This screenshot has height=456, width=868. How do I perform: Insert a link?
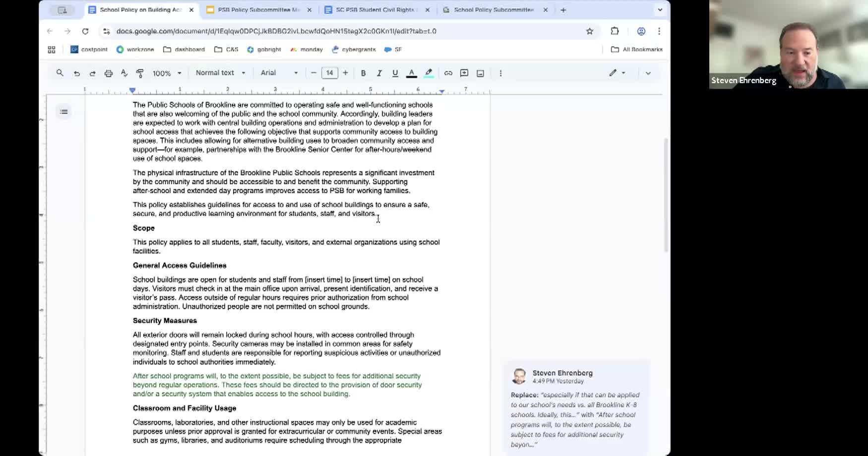pos(448,73)
